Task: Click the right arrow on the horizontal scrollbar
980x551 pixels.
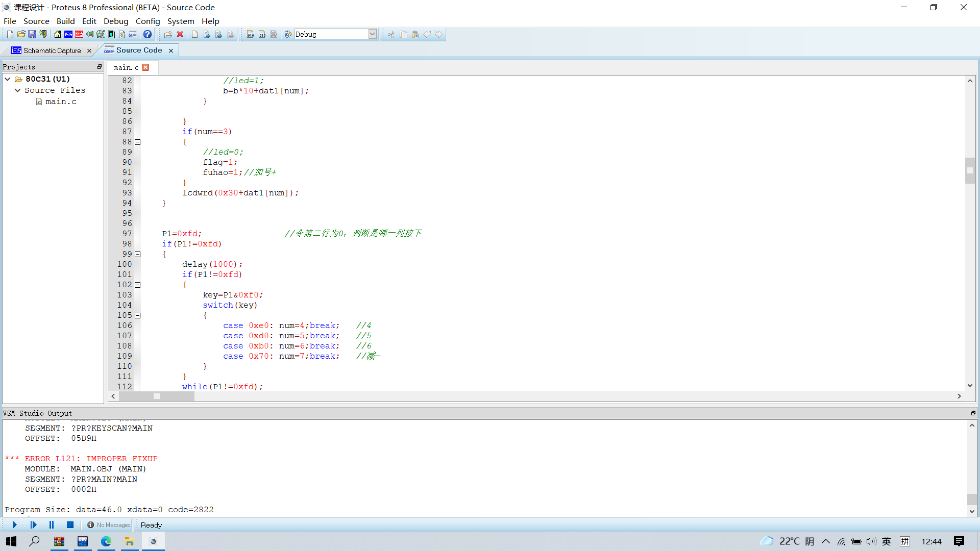Action: point(959,396)
